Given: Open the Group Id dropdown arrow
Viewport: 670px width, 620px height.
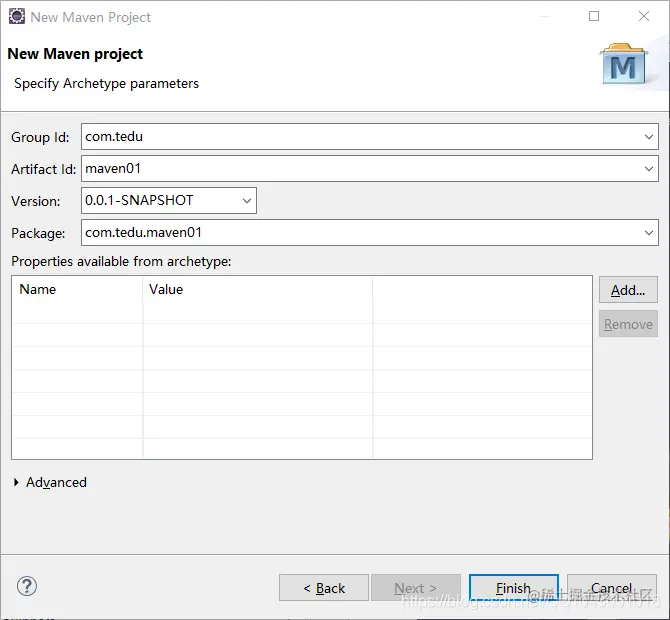Looking at the screenshot, I should pos(649,137).
